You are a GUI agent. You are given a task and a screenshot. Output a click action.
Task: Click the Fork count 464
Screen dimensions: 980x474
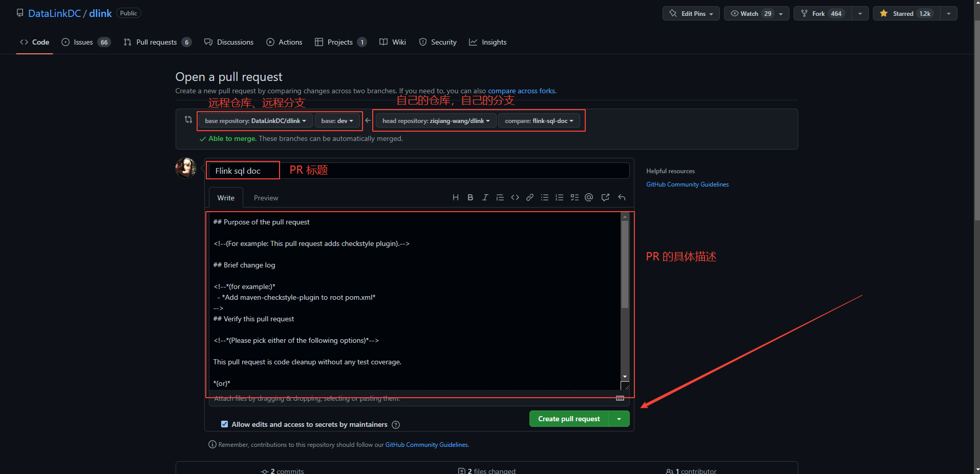836,13
